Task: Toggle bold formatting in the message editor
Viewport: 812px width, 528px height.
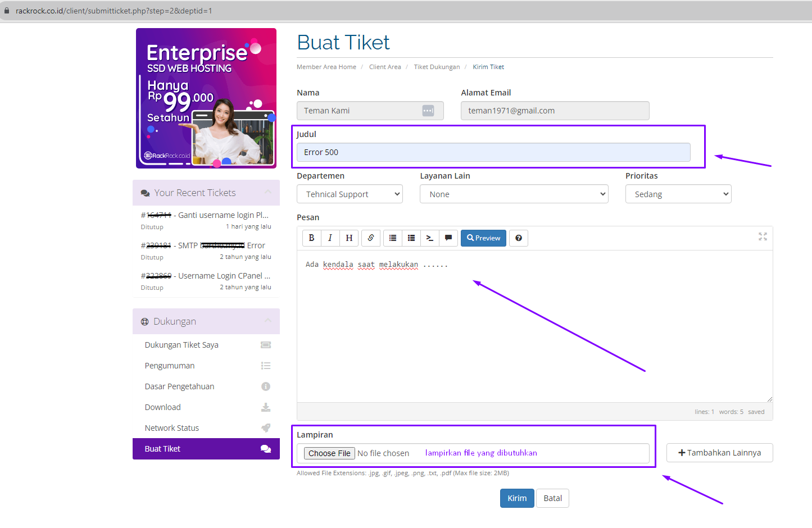Action: 311,238
